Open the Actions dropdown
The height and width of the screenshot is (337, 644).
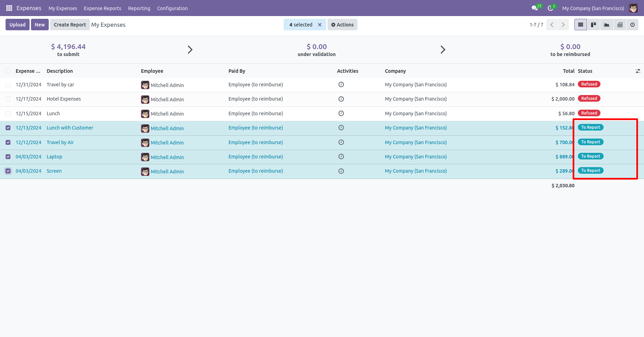pos(342,25)
